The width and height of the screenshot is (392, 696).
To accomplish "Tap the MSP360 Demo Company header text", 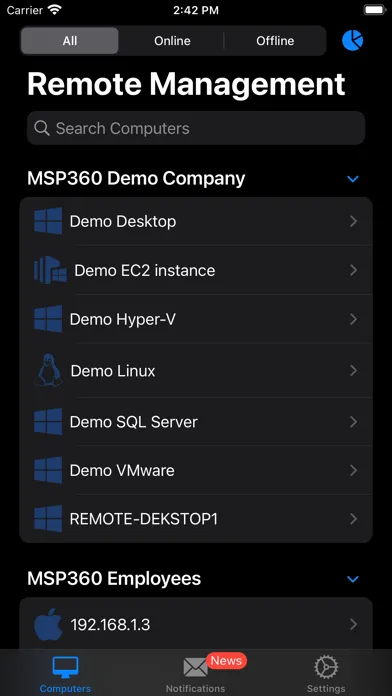I will [x=136, y=179].
